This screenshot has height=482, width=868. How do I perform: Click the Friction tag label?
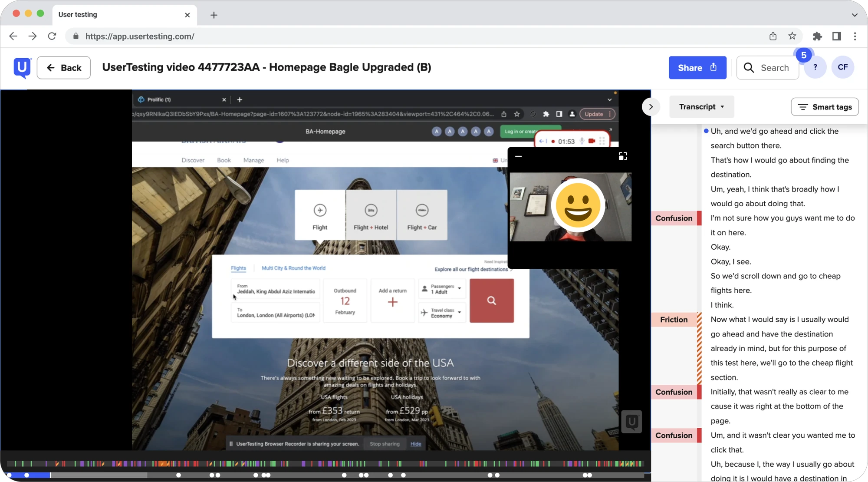pyautogui.click(x=674, y=320)
